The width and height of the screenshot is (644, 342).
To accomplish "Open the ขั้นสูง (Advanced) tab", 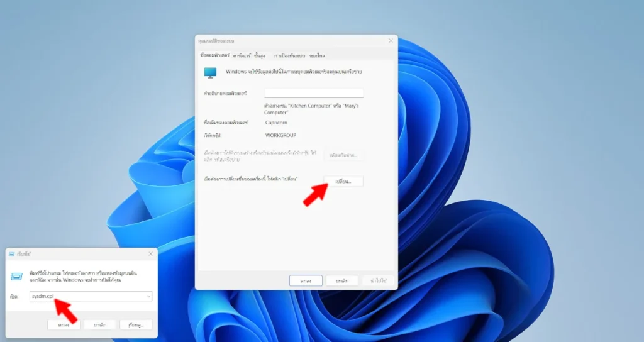I will (260, 55).
